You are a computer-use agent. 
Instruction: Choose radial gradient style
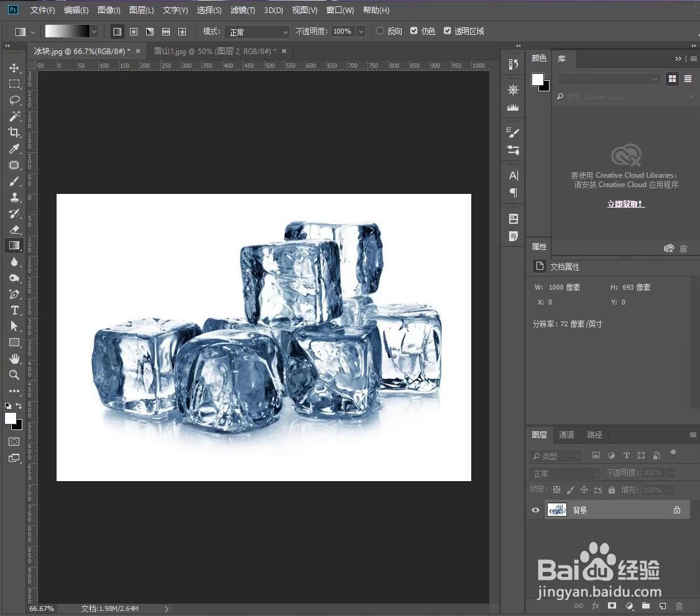[x=134, y=32]
